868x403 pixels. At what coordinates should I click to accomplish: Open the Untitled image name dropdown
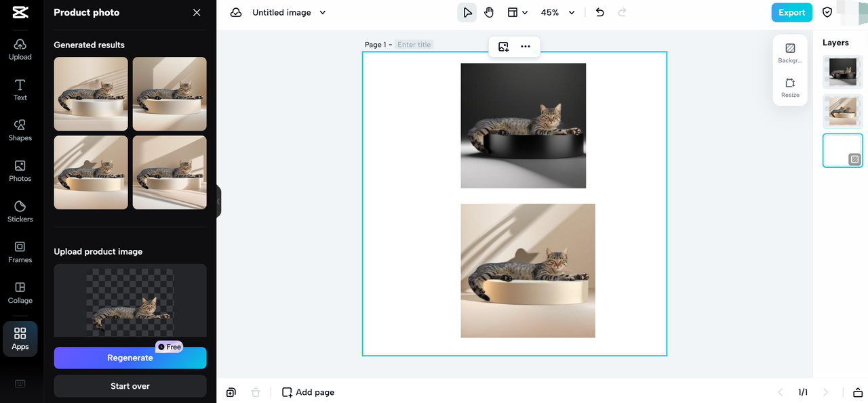point(289,13)
